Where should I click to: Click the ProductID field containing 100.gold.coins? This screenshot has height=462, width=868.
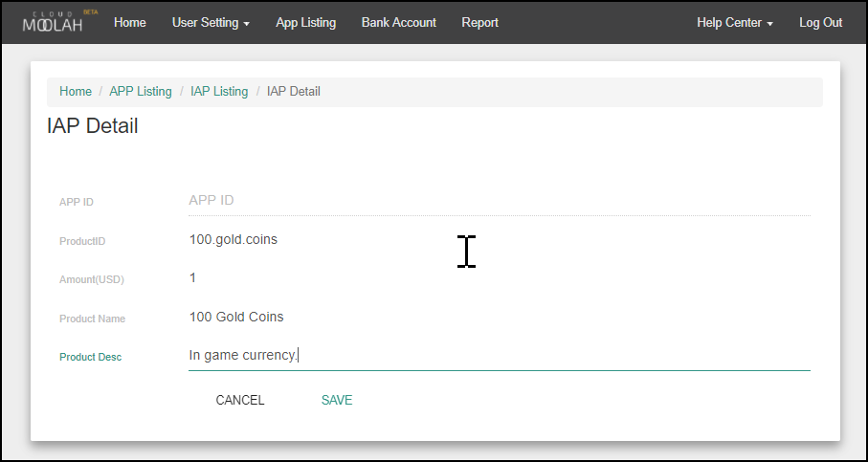coord(498,239)
